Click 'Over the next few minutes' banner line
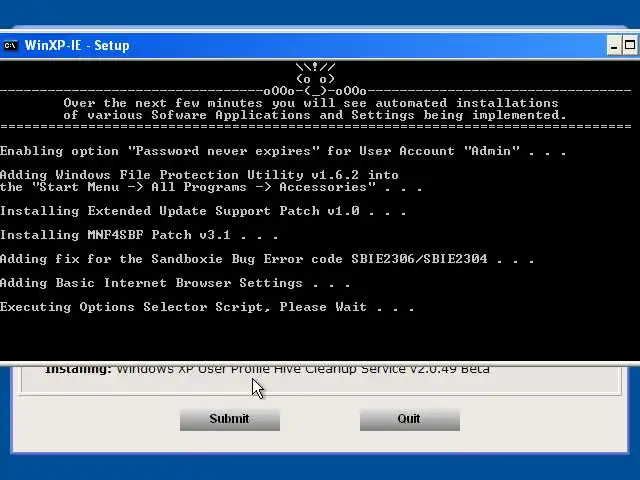The height and width of the screenshot is (480, 640). (311, 103)
